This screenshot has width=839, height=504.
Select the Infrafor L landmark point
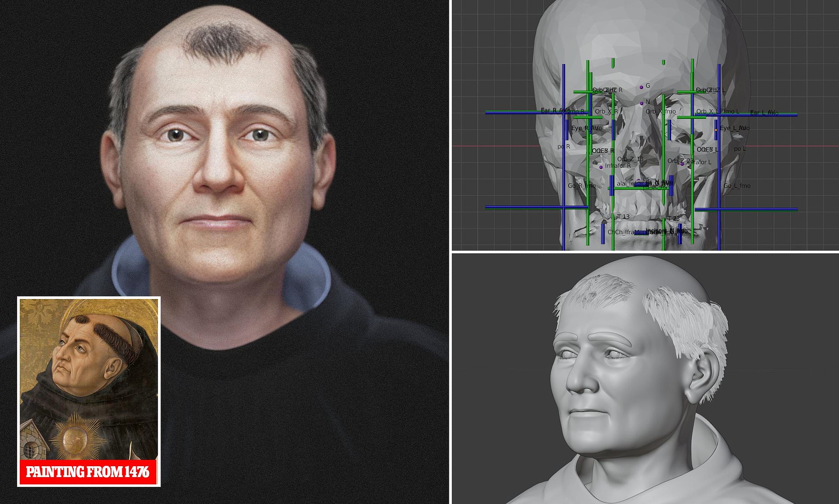tap(682, 164)
